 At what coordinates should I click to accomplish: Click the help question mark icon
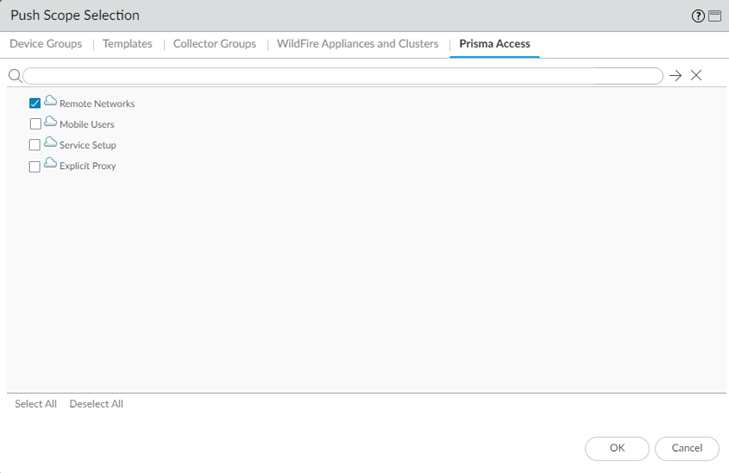click(698, 16)
